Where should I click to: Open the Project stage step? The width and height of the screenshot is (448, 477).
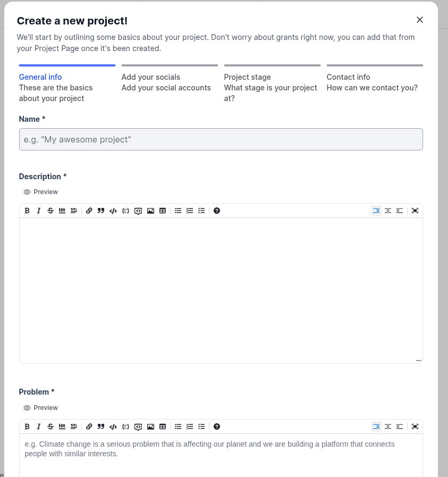(x=248, y=77)
